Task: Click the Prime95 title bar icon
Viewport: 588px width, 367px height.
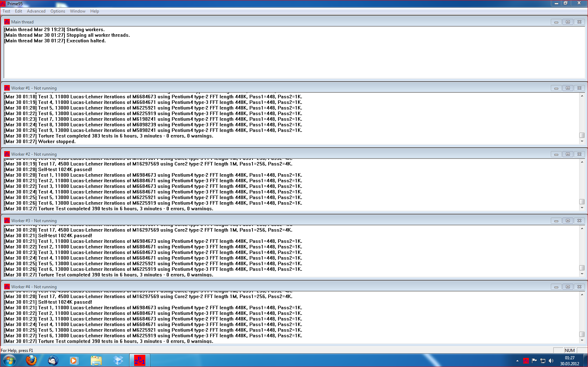Action: pyautogui.click(x=3, y=3)
